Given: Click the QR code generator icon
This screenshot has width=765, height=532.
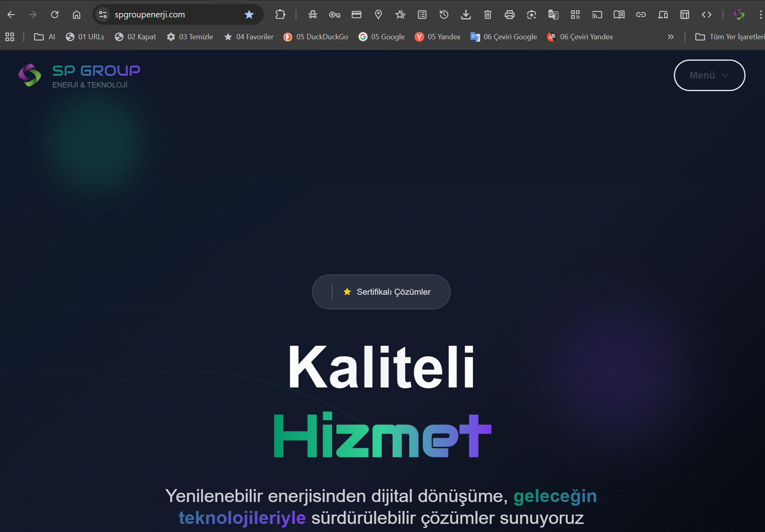Looking at the screenshot, I should (575, 14).
